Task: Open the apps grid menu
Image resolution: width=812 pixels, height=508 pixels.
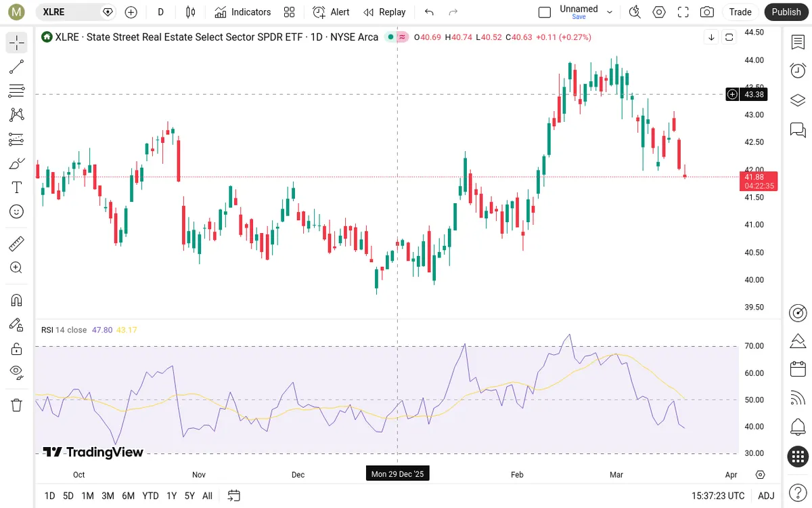Action: pos(798,457)
